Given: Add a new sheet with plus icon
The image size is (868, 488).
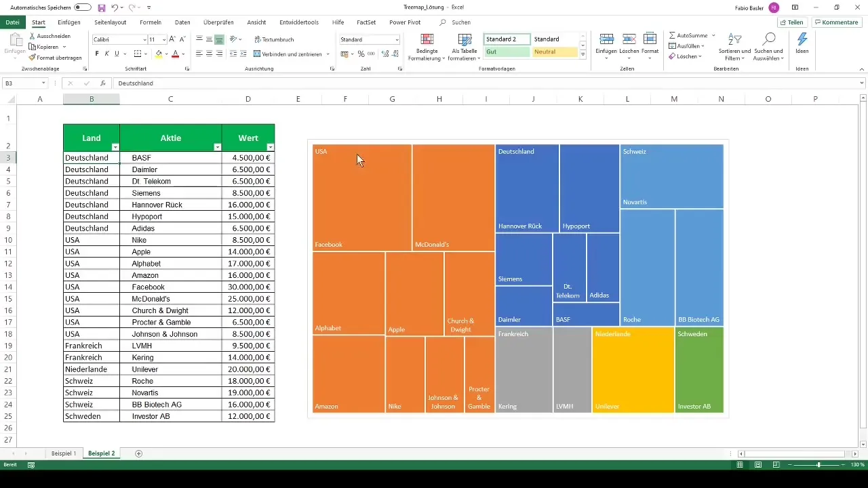Looking at the screenshot, I should (x=139, y=453).
